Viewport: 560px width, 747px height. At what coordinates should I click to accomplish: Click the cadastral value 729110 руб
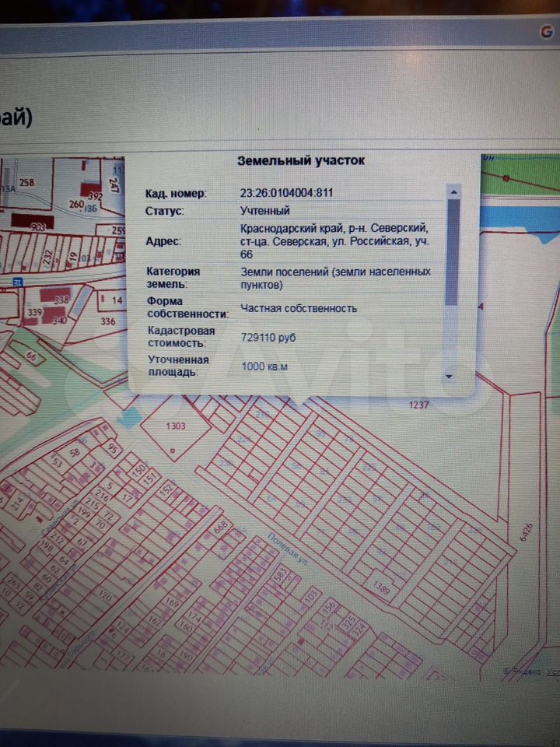tap(268, 337)
